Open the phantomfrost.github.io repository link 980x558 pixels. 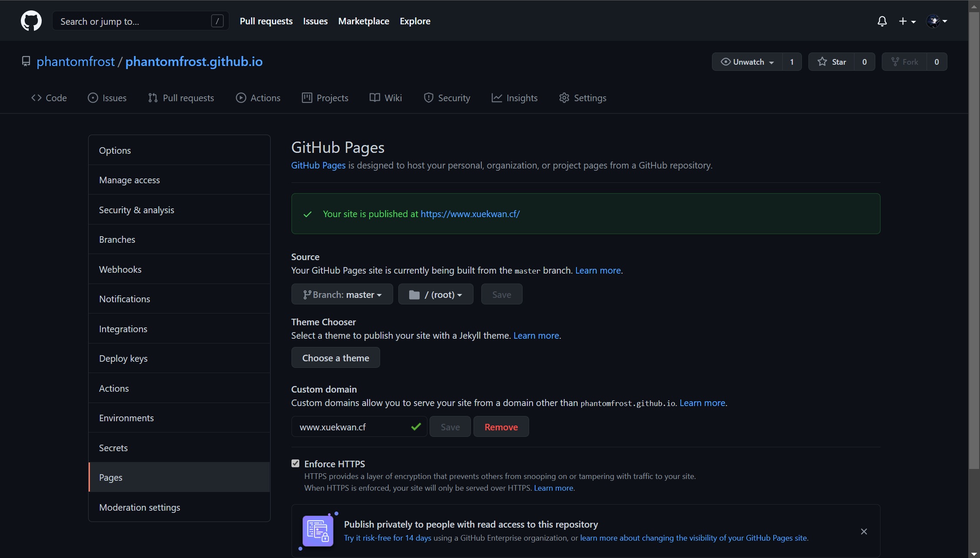(194, 62)
